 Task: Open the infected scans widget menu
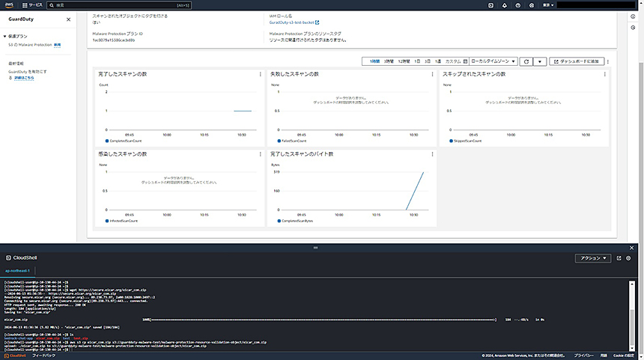pos(261,154)
